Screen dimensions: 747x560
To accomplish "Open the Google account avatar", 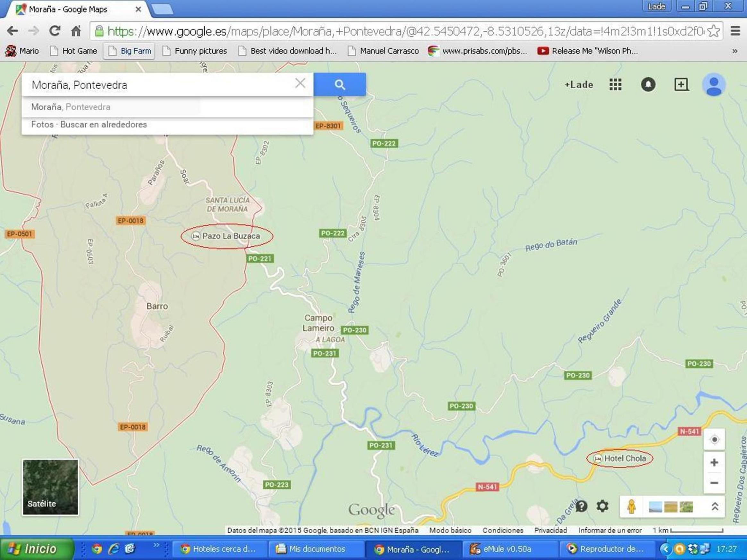I will (x=714, y=84).
